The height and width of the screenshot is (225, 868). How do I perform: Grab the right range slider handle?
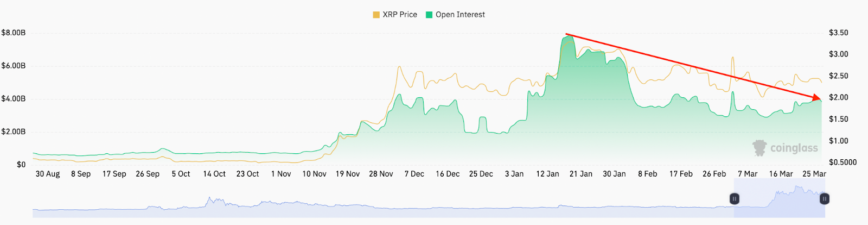coord(824,199)
